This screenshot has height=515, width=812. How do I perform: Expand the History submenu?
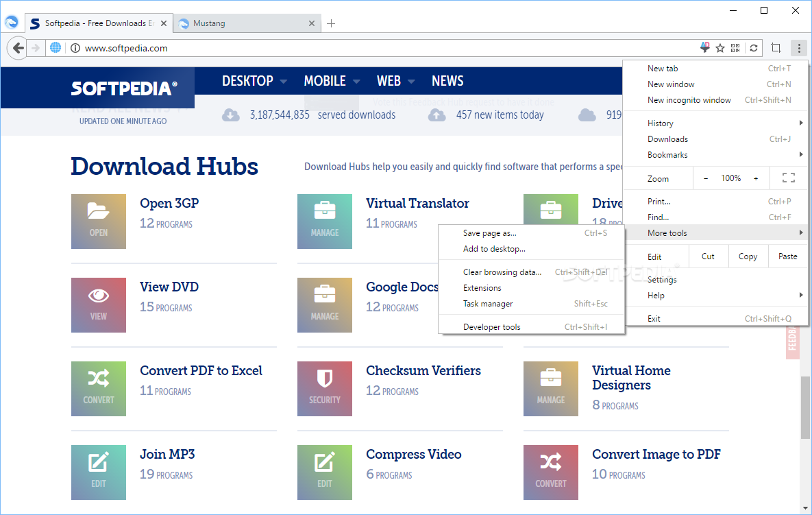coord(715,123)
